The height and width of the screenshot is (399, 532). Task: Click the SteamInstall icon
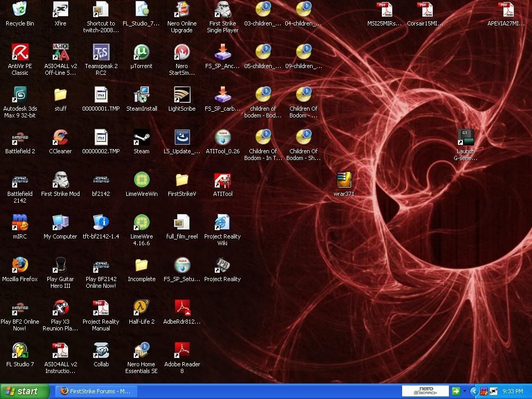tap(141, 95)
